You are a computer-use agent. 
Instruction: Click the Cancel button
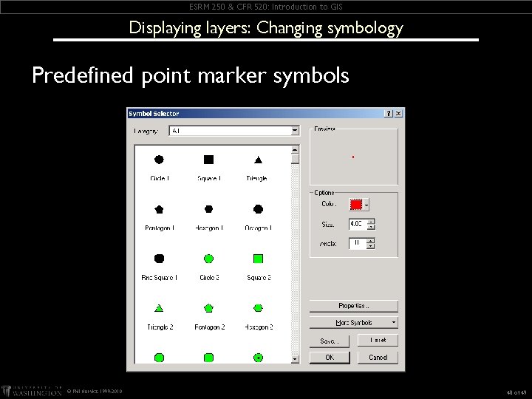click(378, 358)
